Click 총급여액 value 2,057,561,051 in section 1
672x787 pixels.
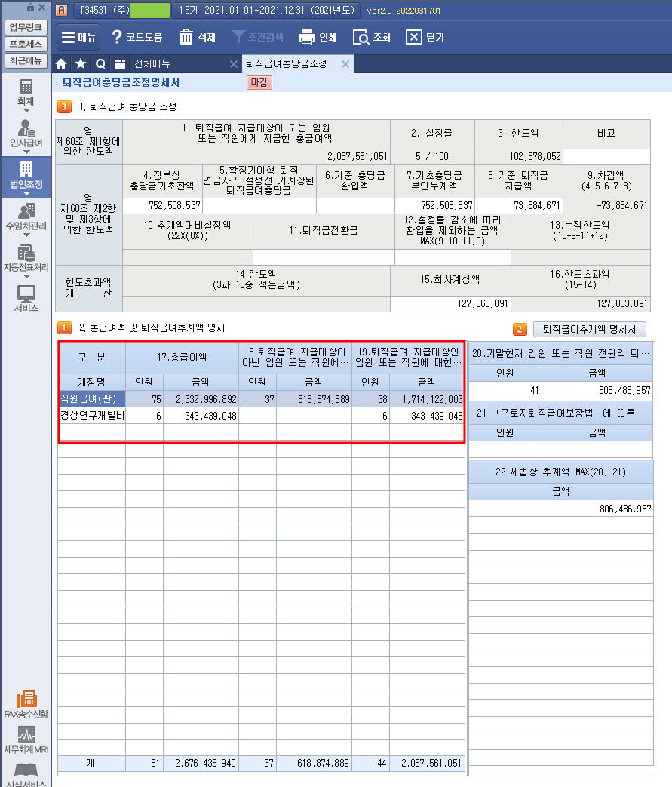256,157
